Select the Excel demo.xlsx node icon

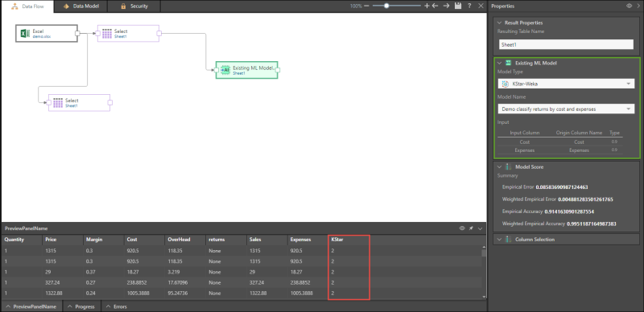pos(25,34)
